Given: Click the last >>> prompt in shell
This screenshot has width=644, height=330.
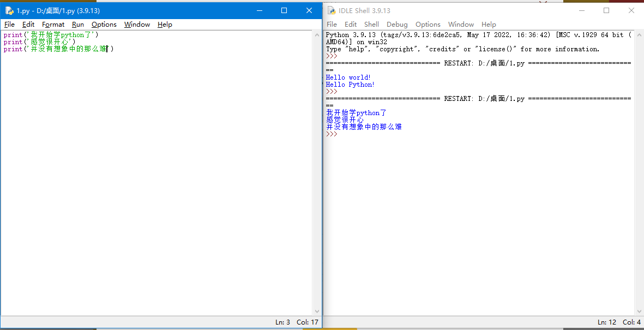Looking at the screenshot, I should (332, 134).
